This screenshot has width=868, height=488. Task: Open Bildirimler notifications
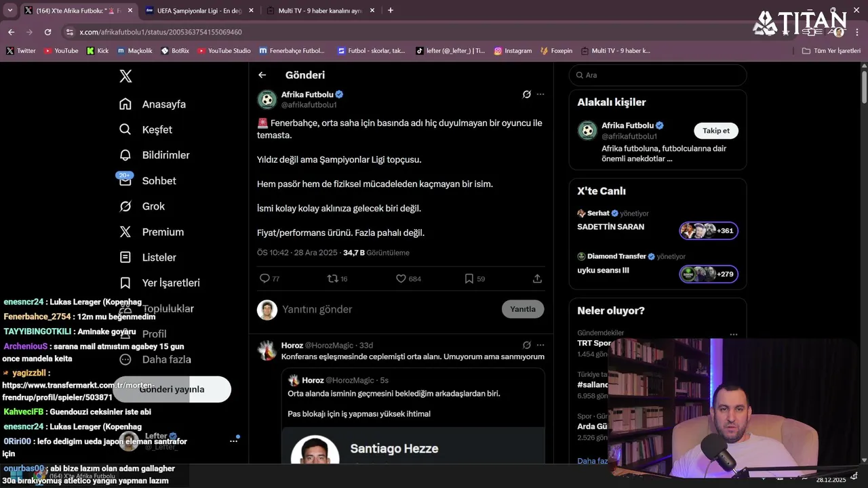(155, 155)
